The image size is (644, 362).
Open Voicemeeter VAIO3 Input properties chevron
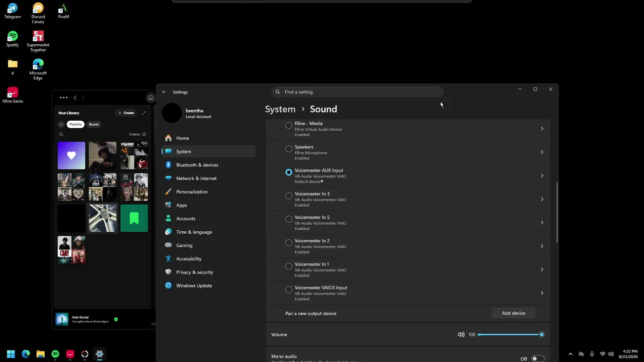[x=542, y=293]
